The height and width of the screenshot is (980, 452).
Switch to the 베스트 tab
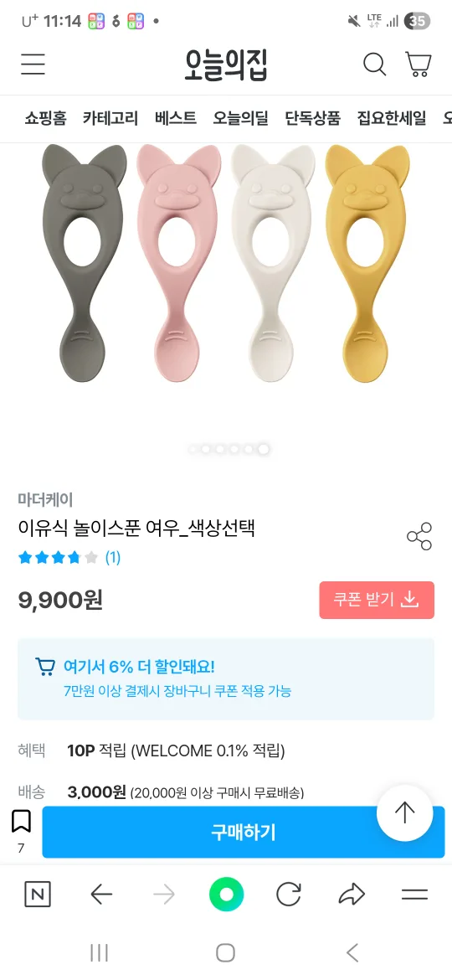click(176, 117)
